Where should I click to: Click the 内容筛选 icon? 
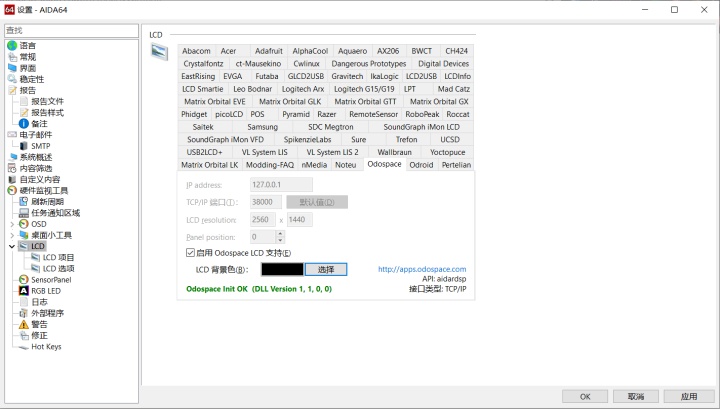[x=12, y=168]
